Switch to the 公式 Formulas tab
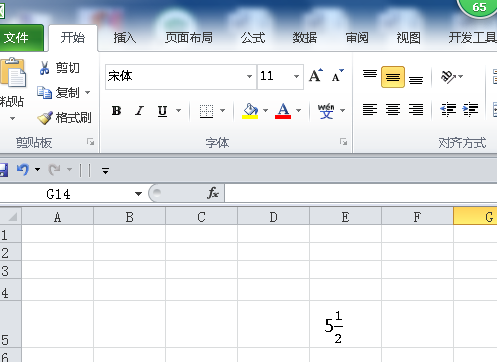This screenshot has width=497, height=362. point(253,38)
